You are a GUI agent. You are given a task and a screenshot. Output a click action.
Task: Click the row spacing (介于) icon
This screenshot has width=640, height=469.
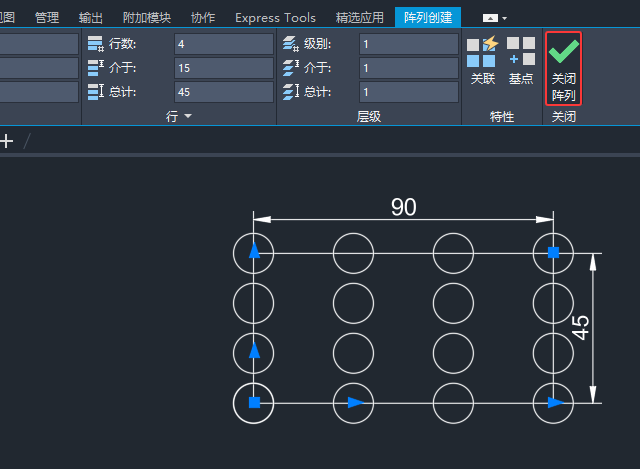click(95, 68)
